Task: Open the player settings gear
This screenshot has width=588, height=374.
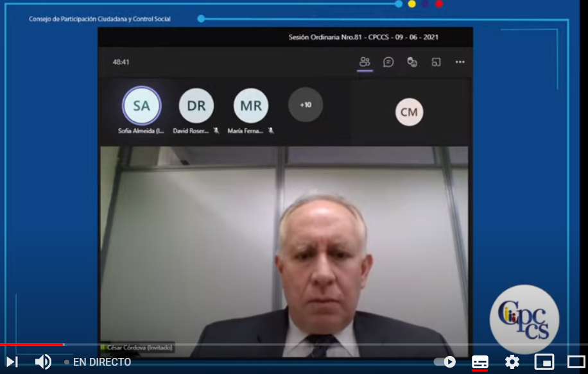Action: click(512, 362)
